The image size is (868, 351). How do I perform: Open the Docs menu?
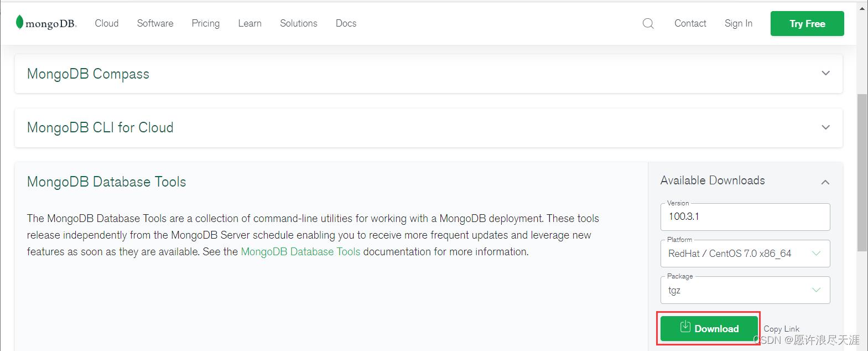point(346,23)
